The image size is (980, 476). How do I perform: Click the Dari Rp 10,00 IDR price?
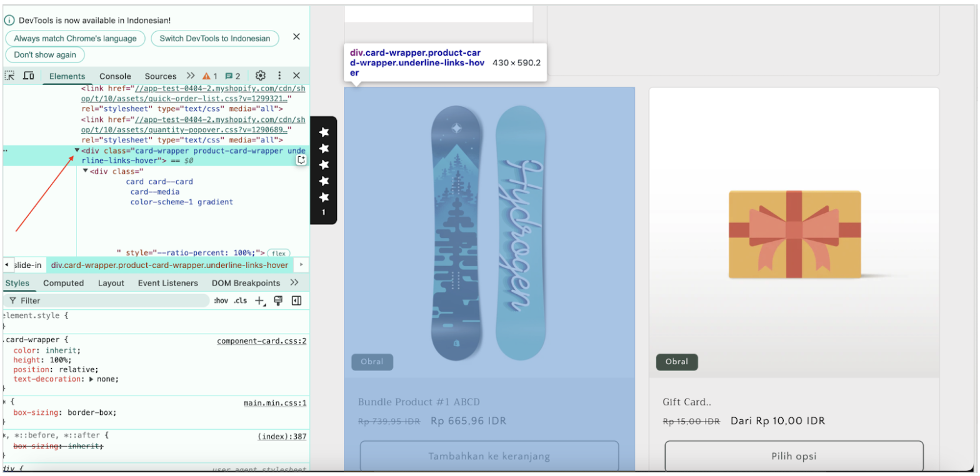(778, 420)
